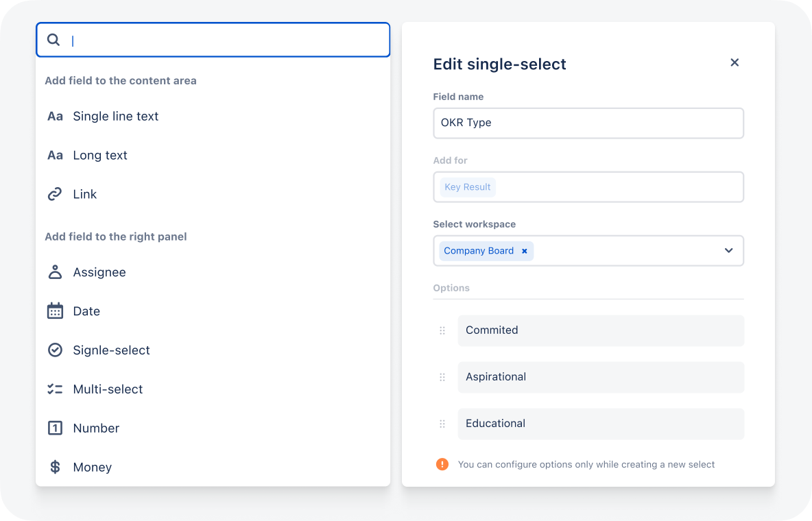Click the drag handle beside Commited

[442, 330]
